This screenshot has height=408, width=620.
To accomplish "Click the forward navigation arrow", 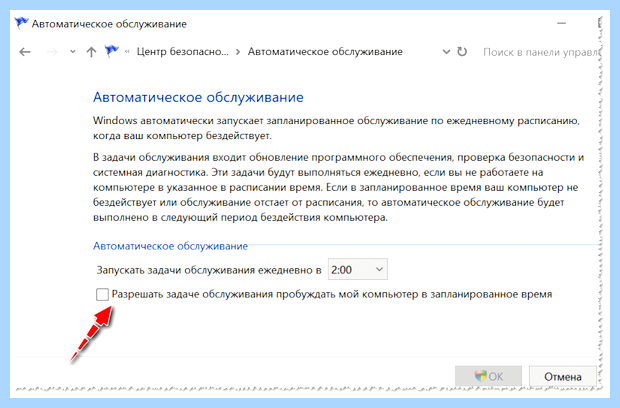I will [52, 52].
